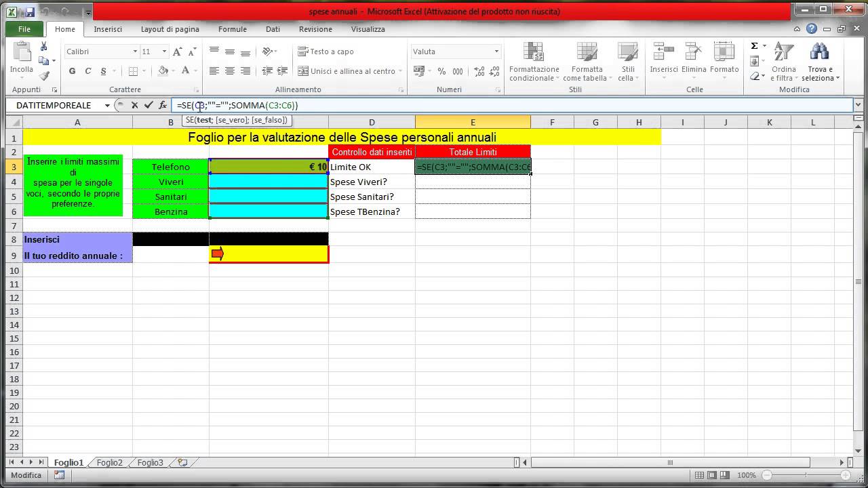Click the AutoSum sigma icon
868x488 pixels.
coord(754,46)
